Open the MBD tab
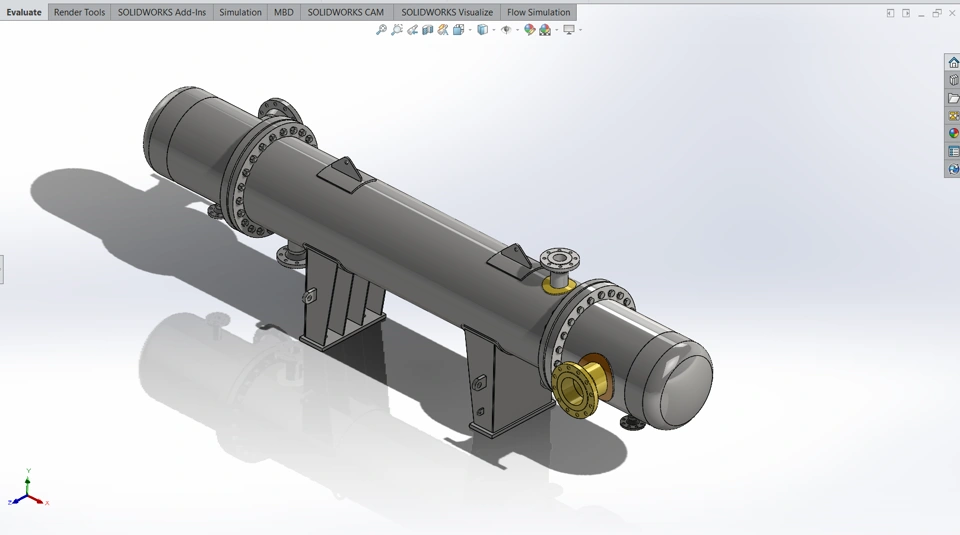The image size is (960, 535). (x=283, y=12)
